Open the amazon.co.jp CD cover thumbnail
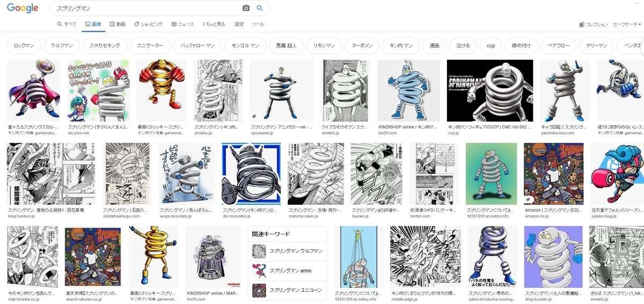This screenshot has width=644, height=304. (553, 174)
